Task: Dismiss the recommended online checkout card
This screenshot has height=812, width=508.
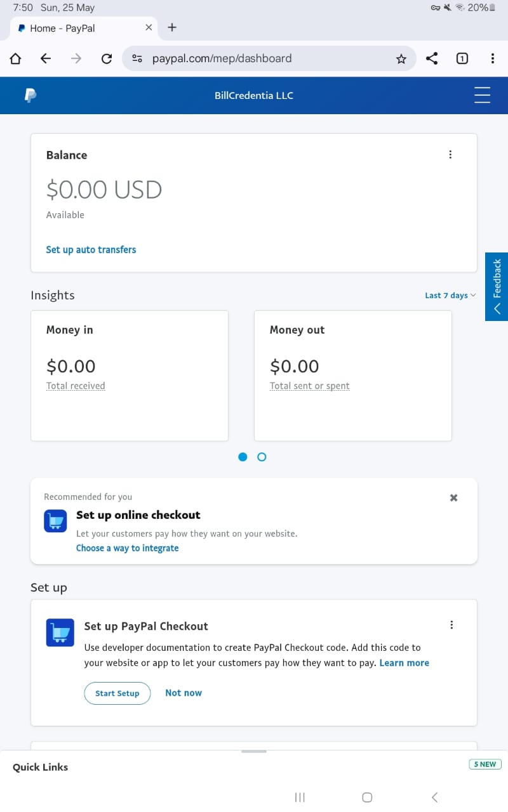Action: tap(453, 498)
